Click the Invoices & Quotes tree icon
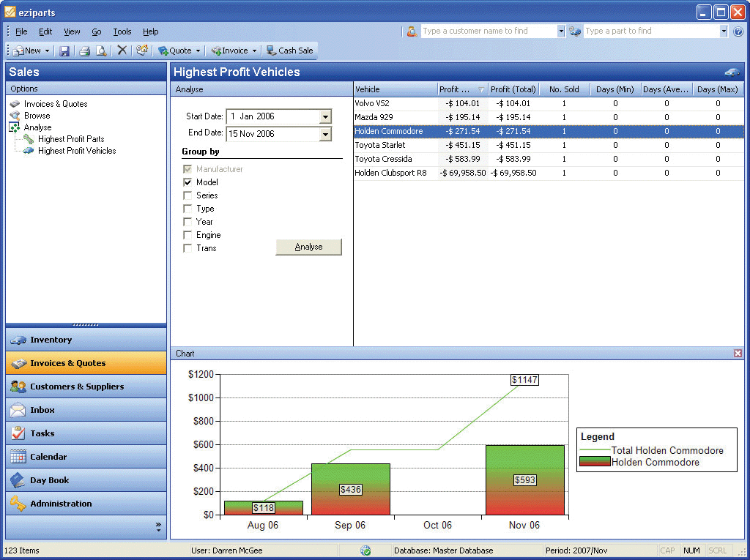The width and height of the screenshot is (750, 560). 15,104
